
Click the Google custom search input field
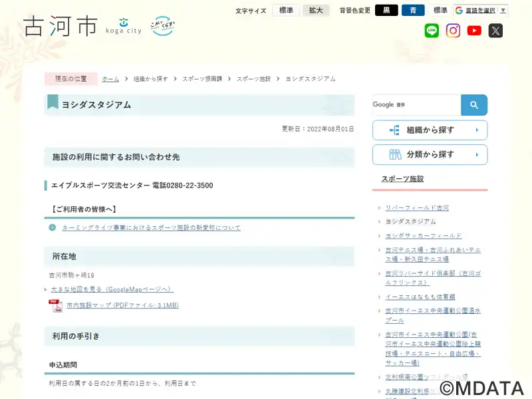click(x=416, y=105)
